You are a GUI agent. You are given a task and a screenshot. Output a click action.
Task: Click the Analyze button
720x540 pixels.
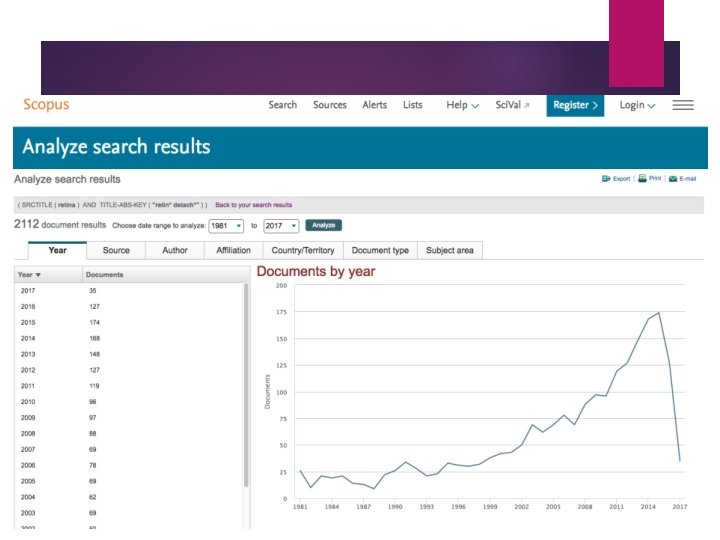[324, 225]
